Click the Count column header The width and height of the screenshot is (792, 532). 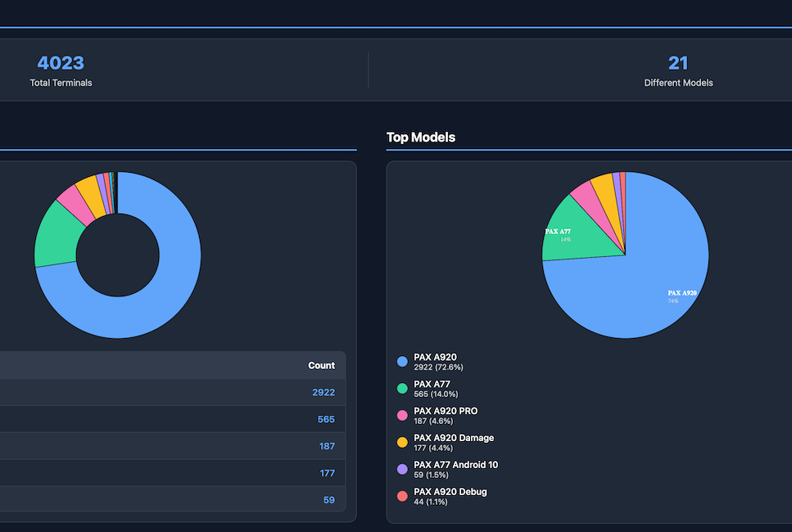(321, 365)
